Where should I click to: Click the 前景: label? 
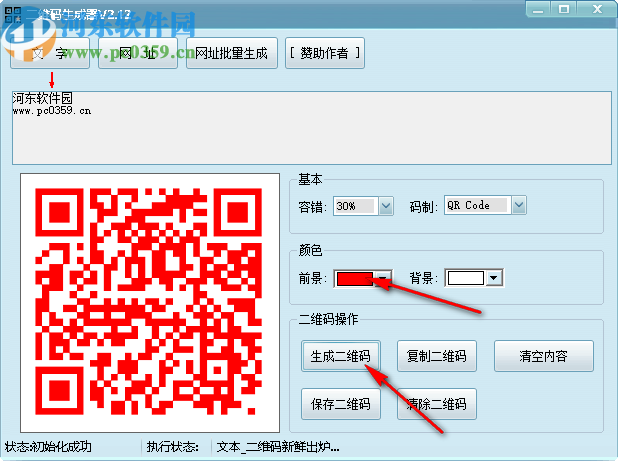point(313,279)
